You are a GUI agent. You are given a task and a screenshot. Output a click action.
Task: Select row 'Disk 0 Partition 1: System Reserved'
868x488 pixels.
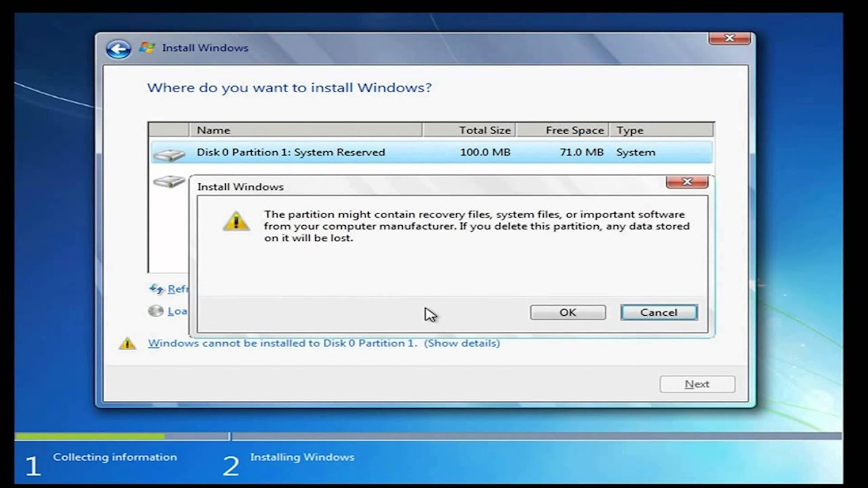[x=431, y=152]
